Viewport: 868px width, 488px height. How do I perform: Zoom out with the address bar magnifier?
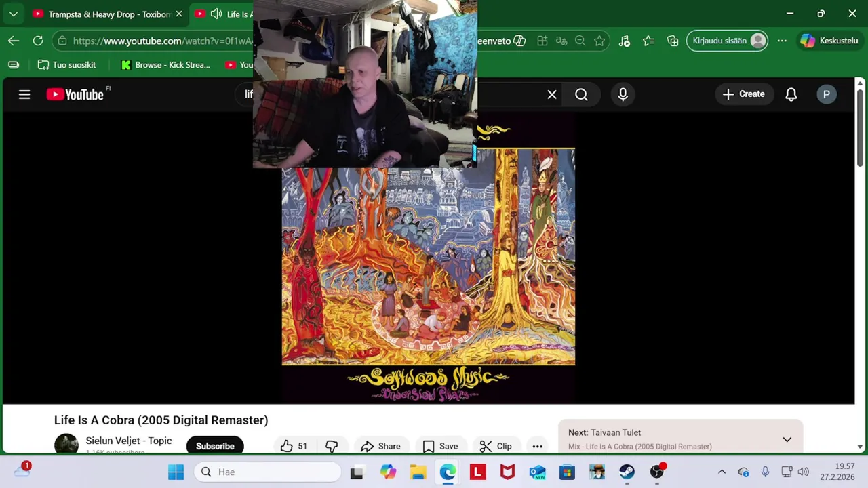(580, 41)
